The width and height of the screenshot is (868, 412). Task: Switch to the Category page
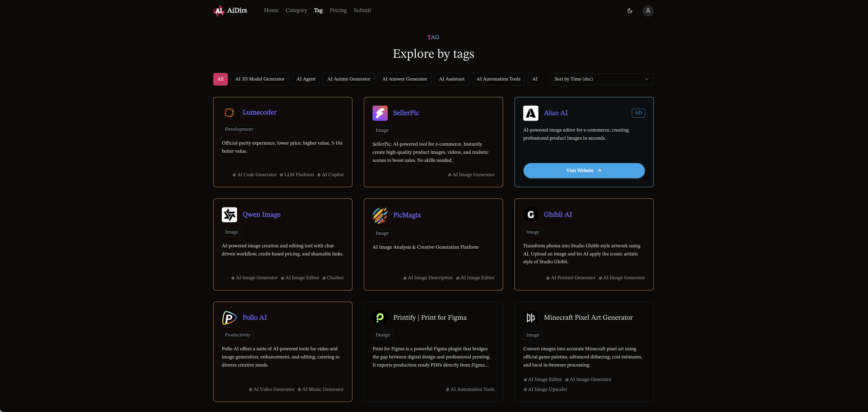[296, 10]
